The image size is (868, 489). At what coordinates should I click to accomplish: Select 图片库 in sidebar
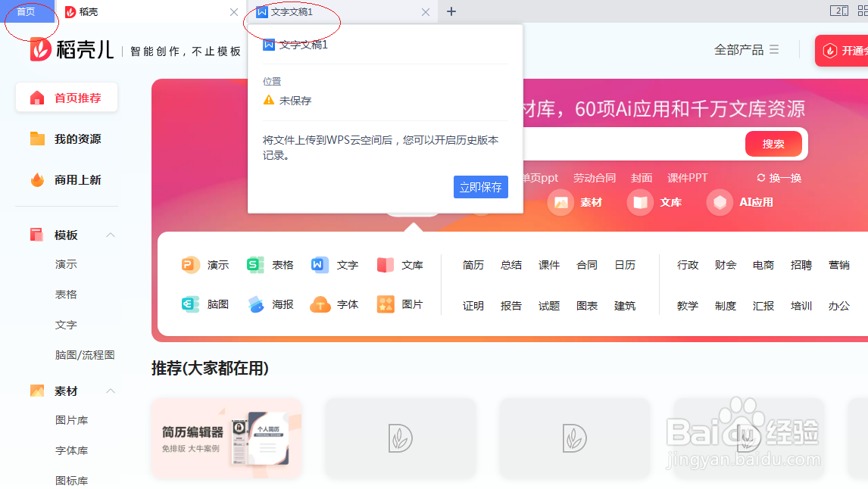pos(71,420)
